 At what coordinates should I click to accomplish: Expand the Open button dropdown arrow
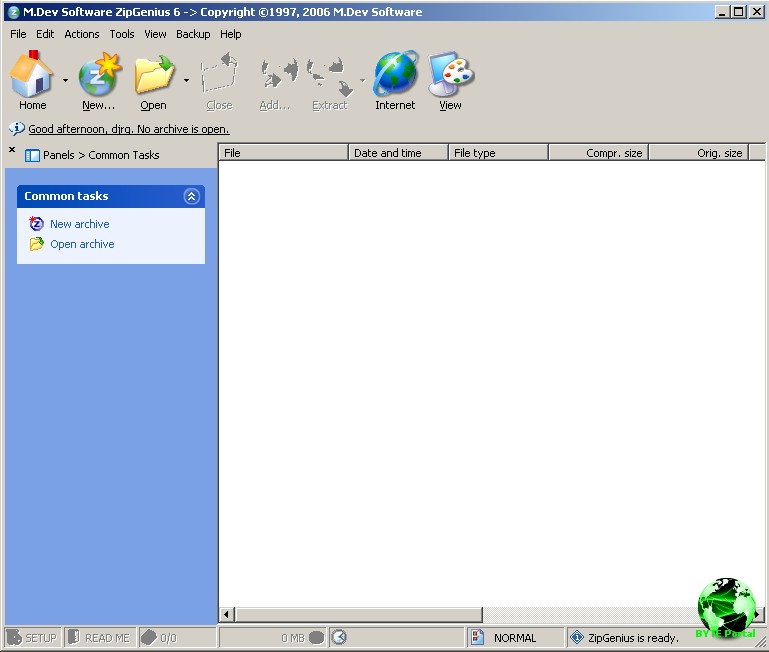click(x=186, y=80)
